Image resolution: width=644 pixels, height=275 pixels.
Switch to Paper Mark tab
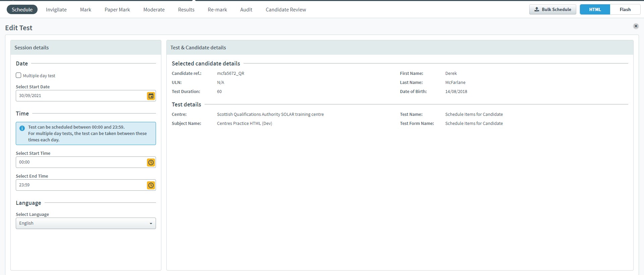(x=117, y=9)
